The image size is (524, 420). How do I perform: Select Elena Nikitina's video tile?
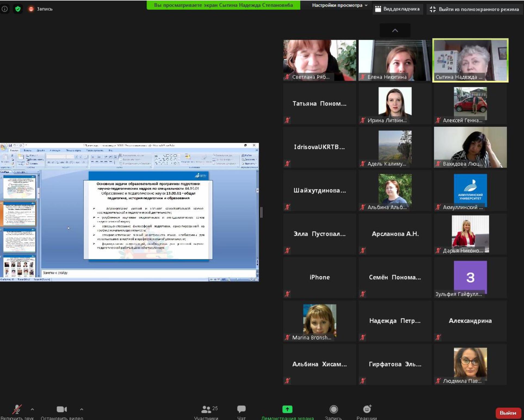pos(395,60)
